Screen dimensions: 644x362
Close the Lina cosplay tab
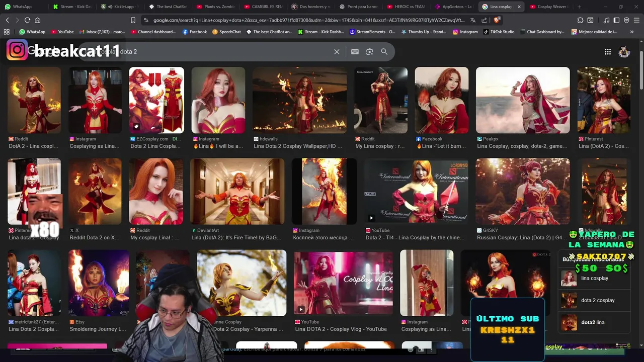519,7
